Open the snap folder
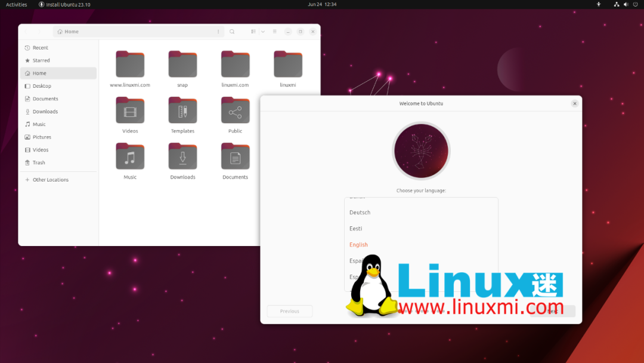Screen dimensions: 644x363 click(x=182, y=64)
